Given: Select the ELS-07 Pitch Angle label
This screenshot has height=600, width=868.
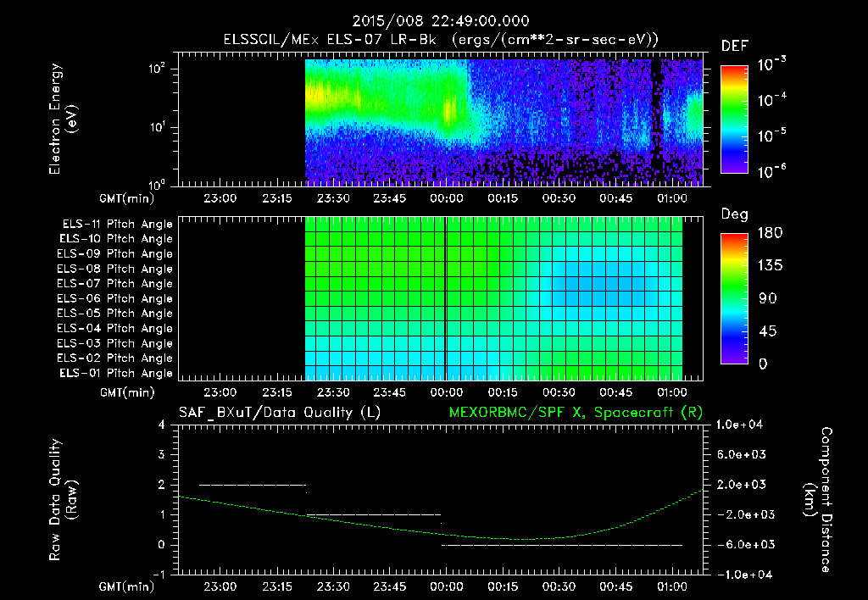Looking at the screenshot, I should tap(114, 284).
